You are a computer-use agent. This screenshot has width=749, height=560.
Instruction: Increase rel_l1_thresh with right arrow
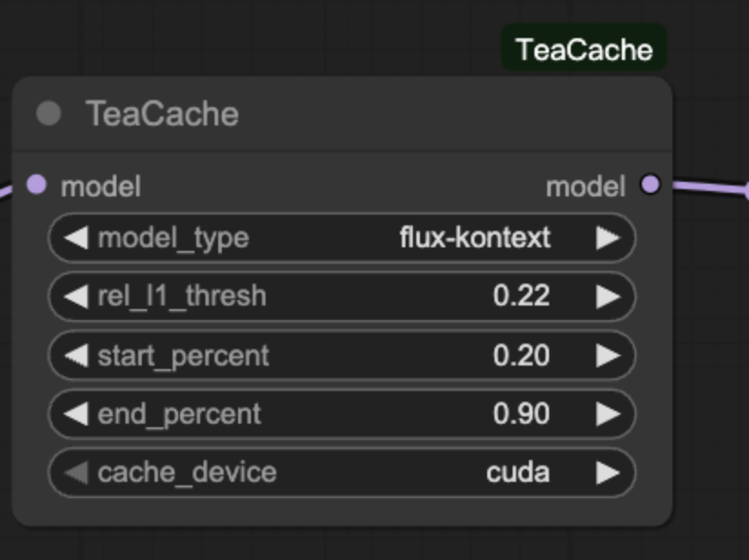(x=607, y=296)
